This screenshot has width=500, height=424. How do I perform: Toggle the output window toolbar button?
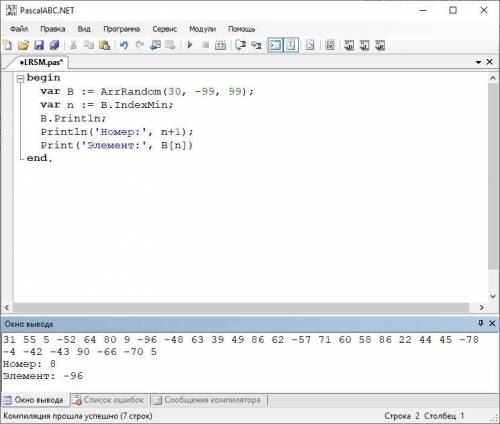coord(275,45)
